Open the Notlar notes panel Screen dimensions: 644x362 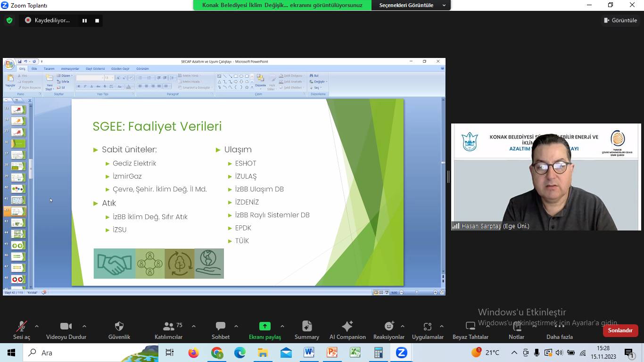tap(516, 330)
